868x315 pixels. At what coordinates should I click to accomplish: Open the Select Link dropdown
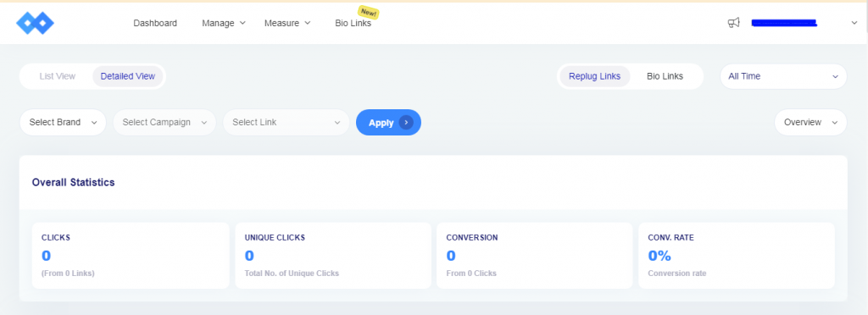(x=287, y=122)
